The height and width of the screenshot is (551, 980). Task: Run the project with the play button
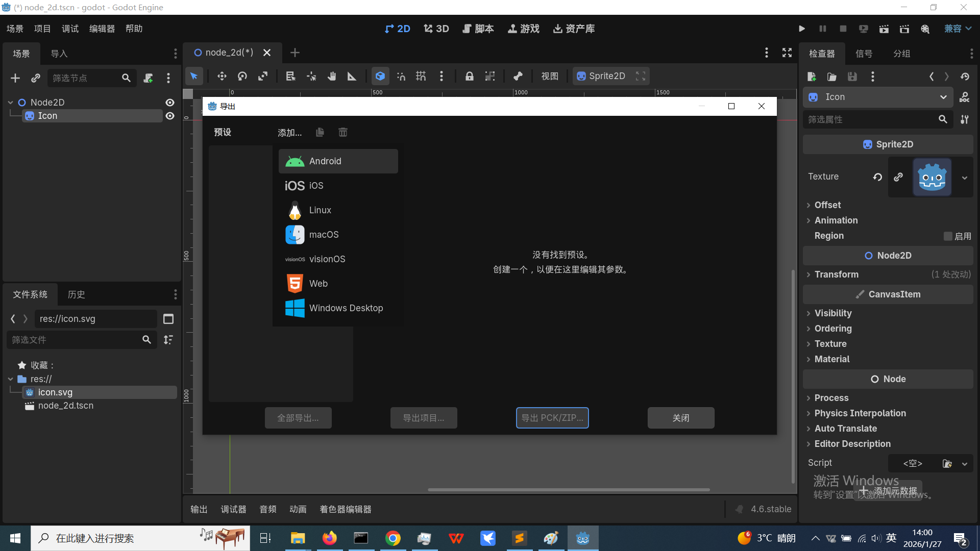(x=802, y=29)
